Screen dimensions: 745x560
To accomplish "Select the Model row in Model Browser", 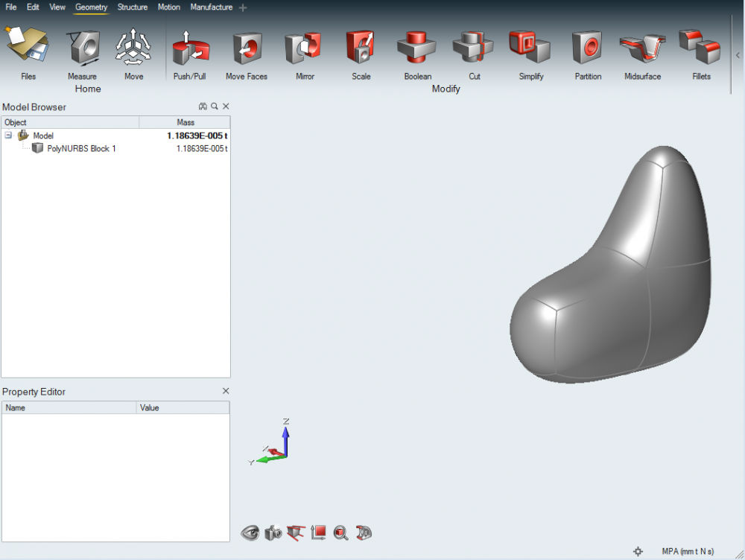I will 116,136.
